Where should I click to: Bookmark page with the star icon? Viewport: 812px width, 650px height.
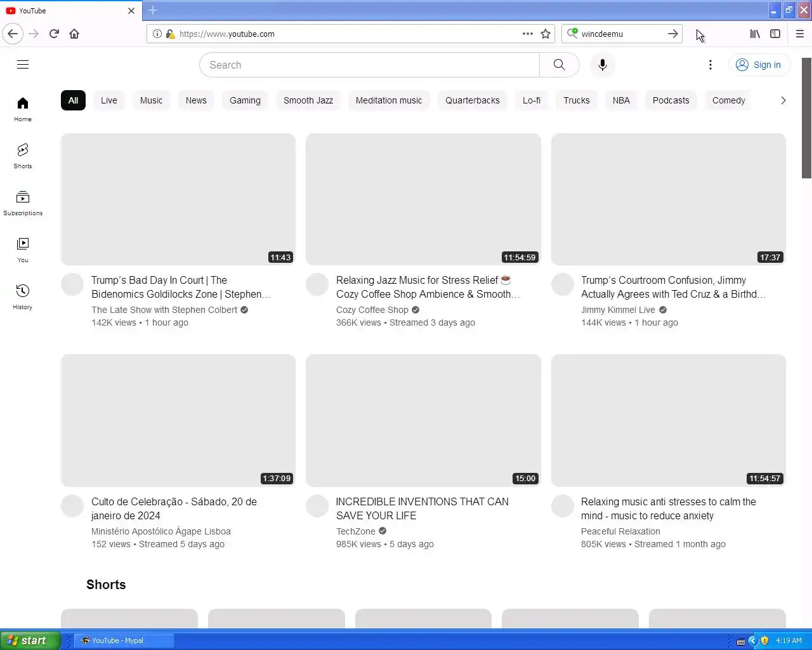coord(546,34)
